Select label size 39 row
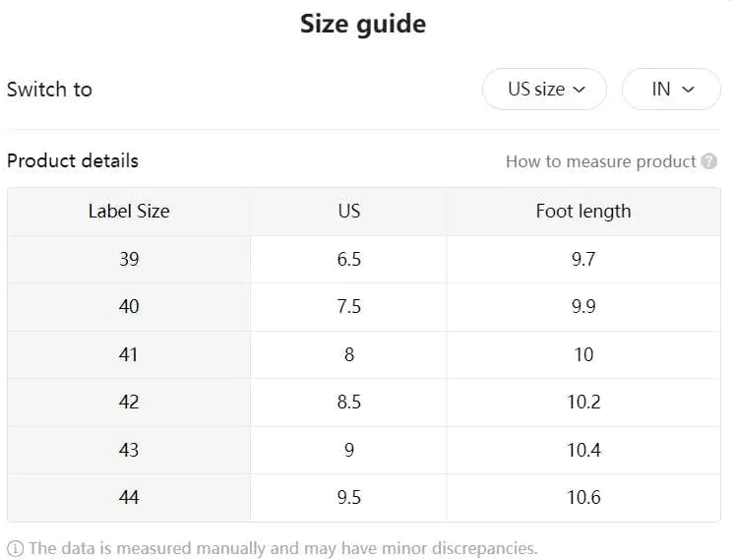The image size is (732, 560). point(364,259)
